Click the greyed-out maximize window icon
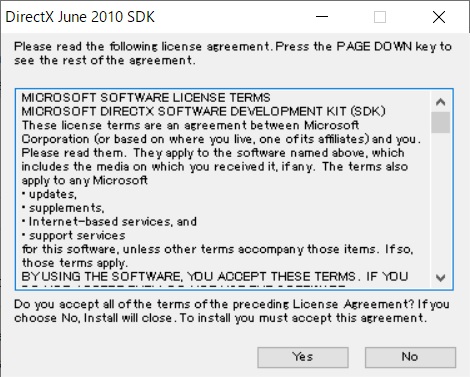Image resolution: width=470 pixels, height=377 pixels. point(380,17)
